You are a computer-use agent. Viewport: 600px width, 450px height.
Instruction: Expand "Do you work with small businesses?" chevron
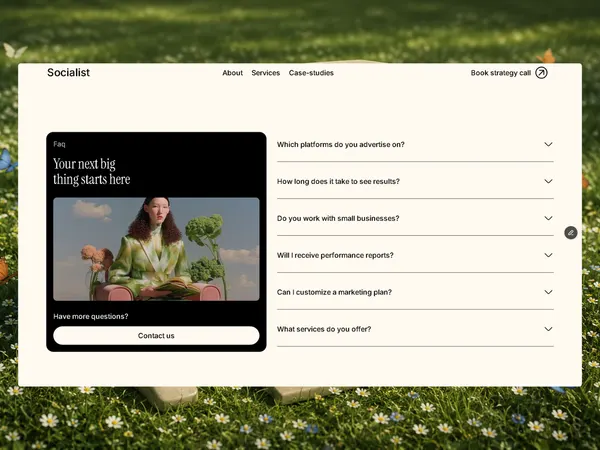[548, 218]
